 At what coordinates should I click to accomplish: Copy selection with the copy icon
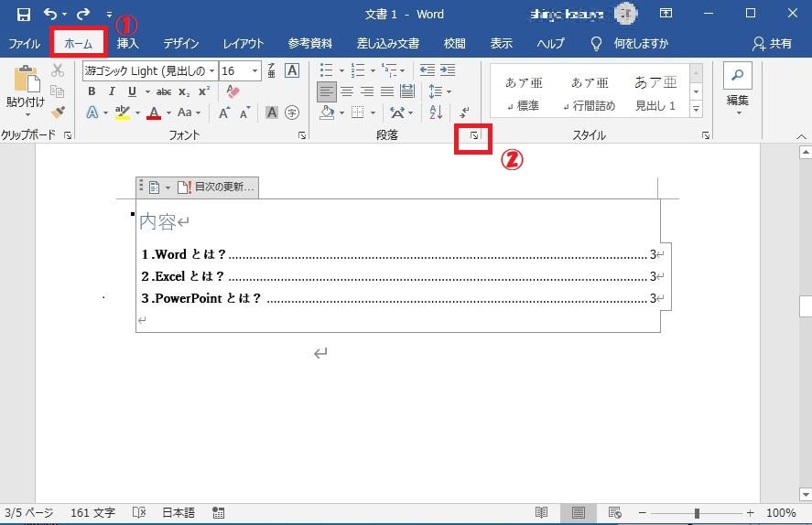[x=58, y=91]
